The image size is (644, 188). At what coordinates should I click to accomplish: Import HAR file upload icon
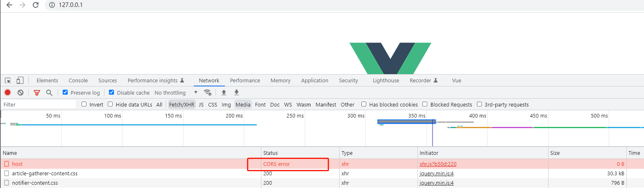click(x=224, y=93)
